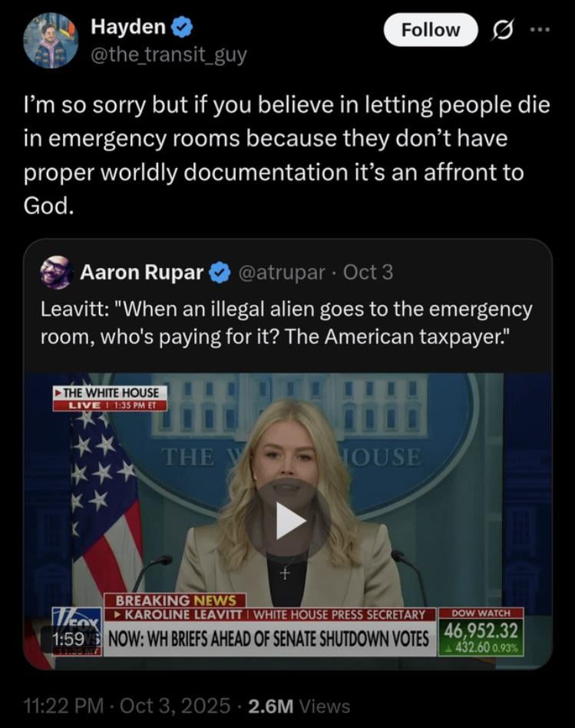Click the Hayden display name

128,27
